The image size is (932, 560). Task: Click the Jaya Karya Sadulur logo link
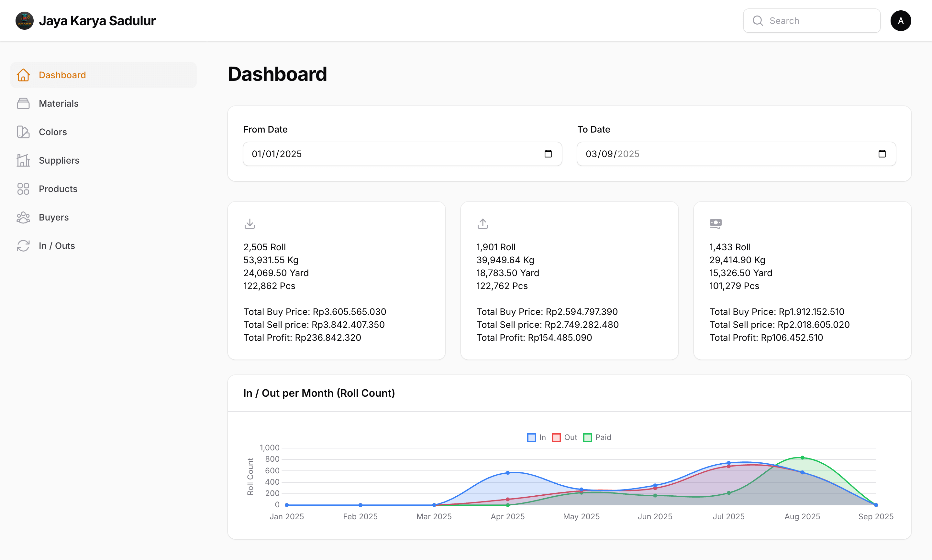pos(85,21)
